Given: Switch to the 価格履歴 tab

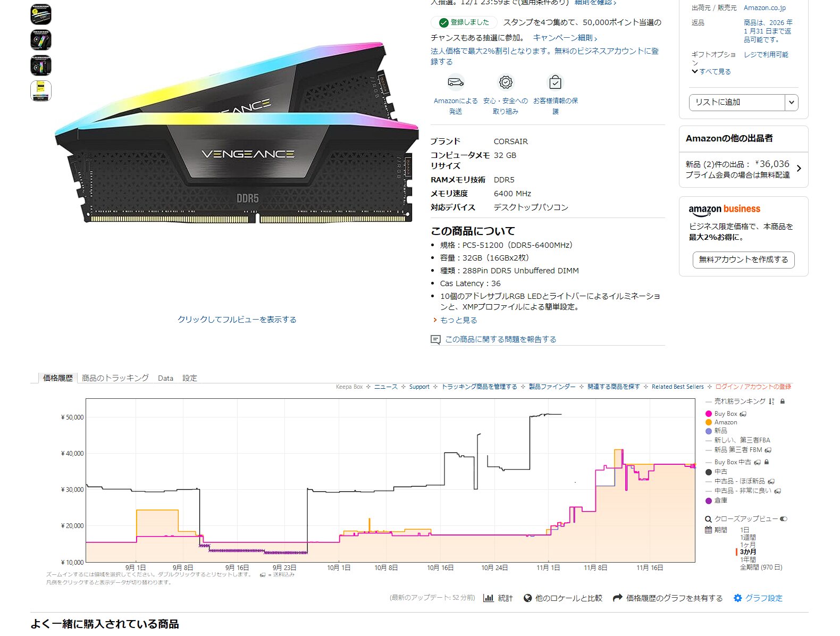Looking at the screenshot, I should pos(58,378).
